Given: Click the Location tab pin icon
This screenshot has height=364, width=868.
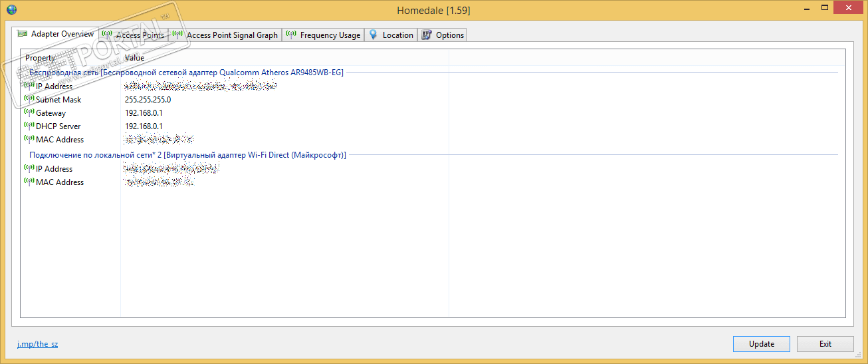Looking at the screenshot, I should (x=374, y=35).
